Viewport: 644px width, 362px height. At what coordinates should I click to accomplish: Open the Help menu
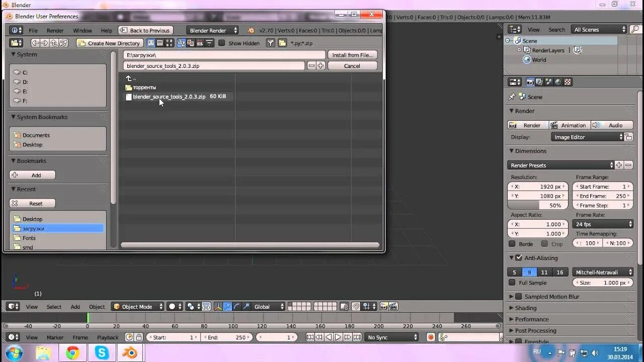pyautogui.click(x=107, y=30)
